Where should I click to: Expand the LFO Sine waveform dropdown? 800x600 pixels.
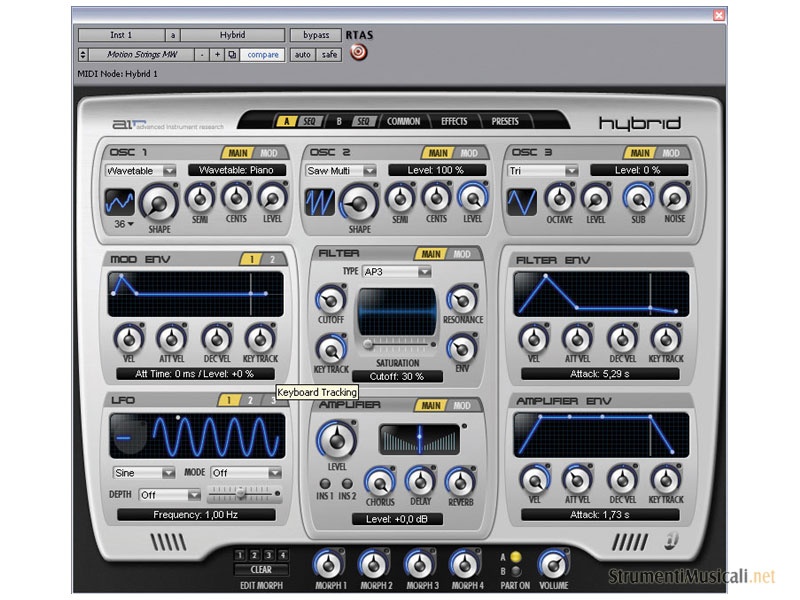144,473
